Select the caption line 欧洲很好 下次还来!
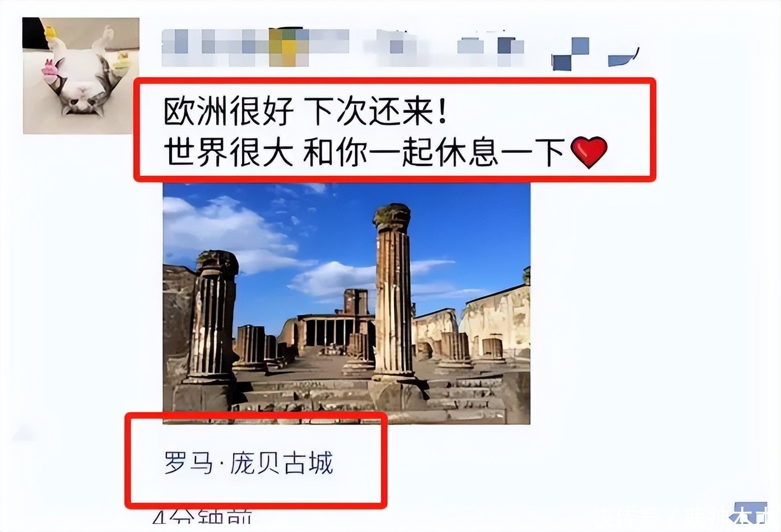This screenshot has height=532, width=781. point(306,111)
